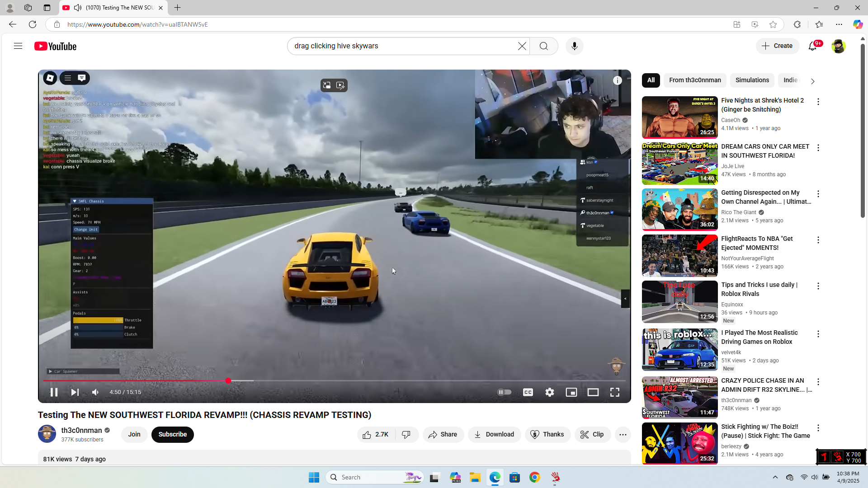Viewport: 868px width, 488px height.
Task: Create a Clip from the video
Action: (x=593, y=435)
